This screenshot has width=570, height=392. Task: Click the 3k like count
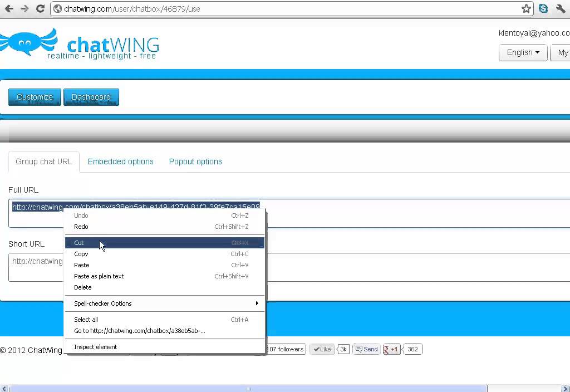coord(343,349)
